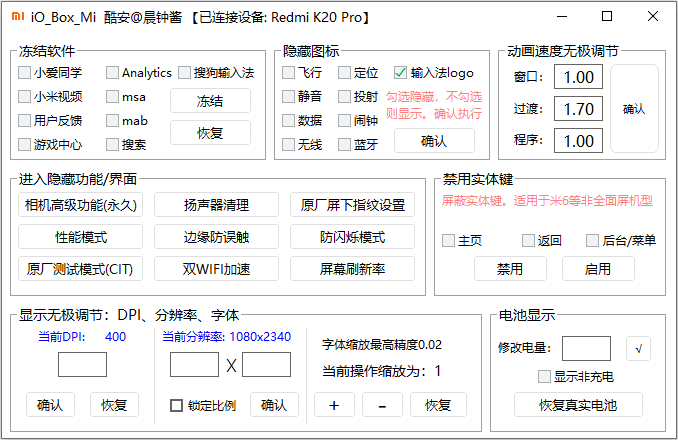This screenshot has height=440, width=678.
Task: Open 相机高级功能(永久)
Action: 80,205
